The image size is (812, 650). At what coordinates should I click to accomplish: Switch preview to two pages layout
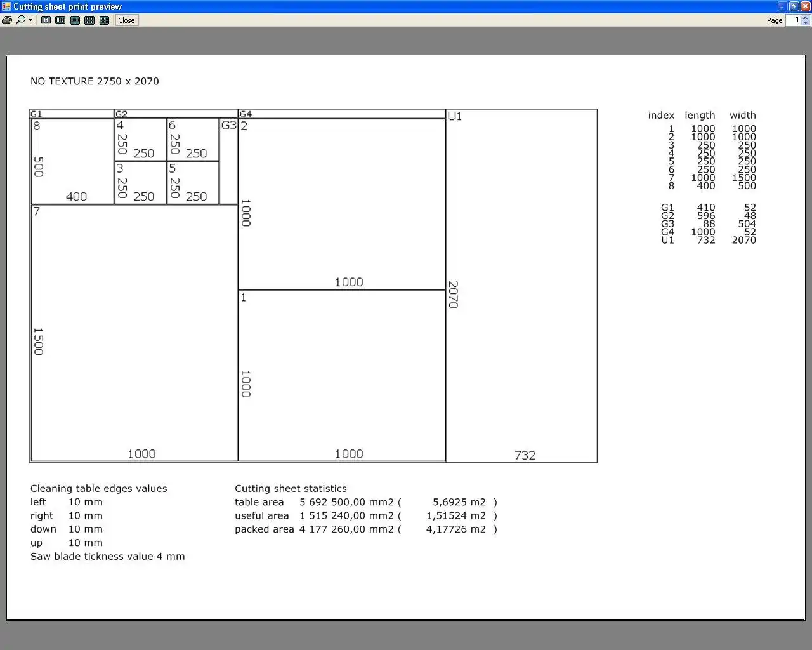tap(60, 20)
